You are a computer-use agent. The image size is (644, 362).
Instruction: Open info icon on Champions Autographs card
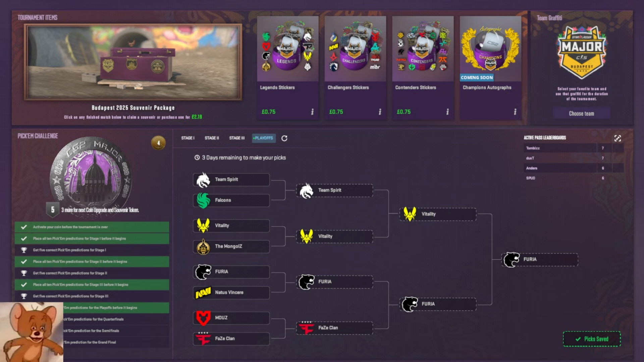pyautogui.click(x=515, y=112)
